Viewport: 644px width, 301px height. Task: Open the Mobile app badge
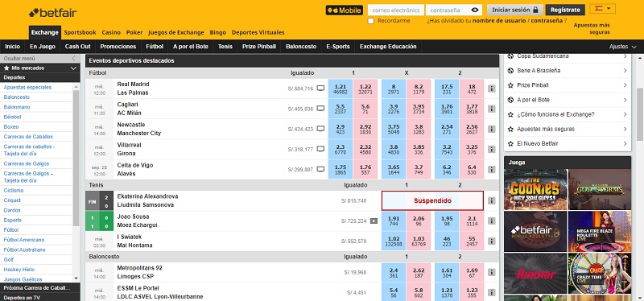click(x=345, y=10)
